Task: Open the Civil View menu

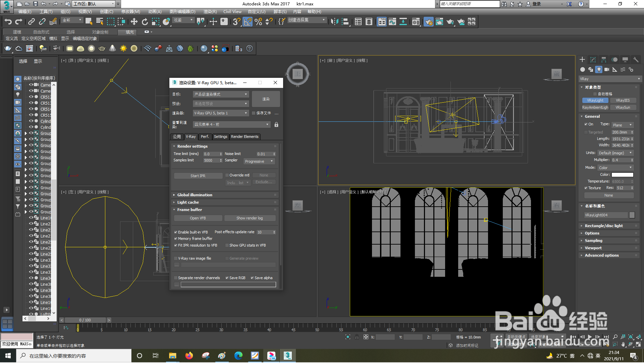Action: pyautogui.click(x=232, y=11)
